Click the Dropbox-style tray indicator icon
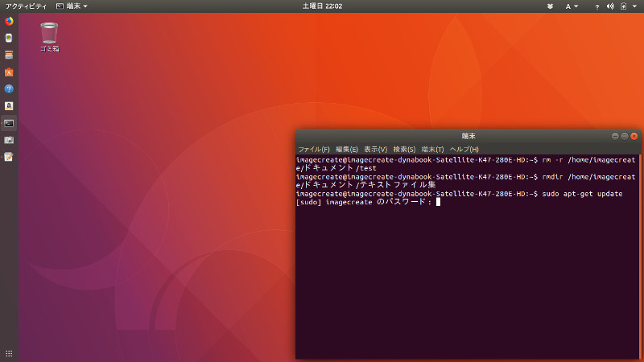The height and width of the screenshot is (362, 644). [x=550, y=6]
